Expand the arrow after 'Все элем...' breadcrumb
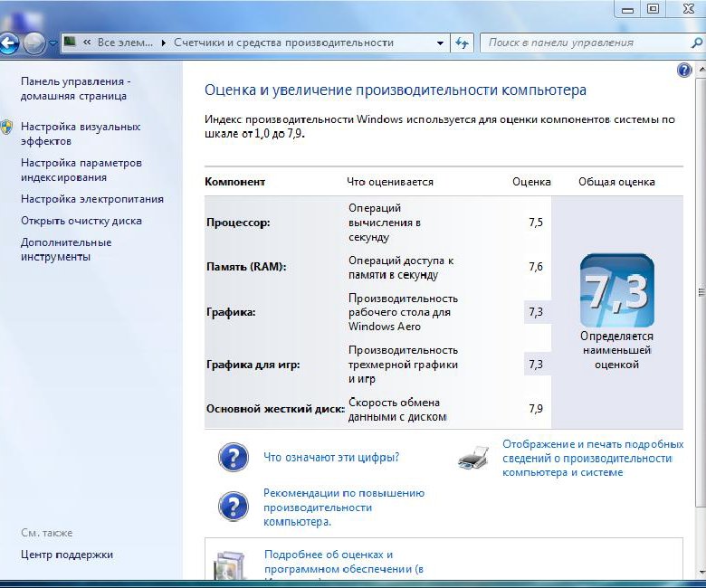This screenshot has width=706, height=588. click(x=163, y=43)
